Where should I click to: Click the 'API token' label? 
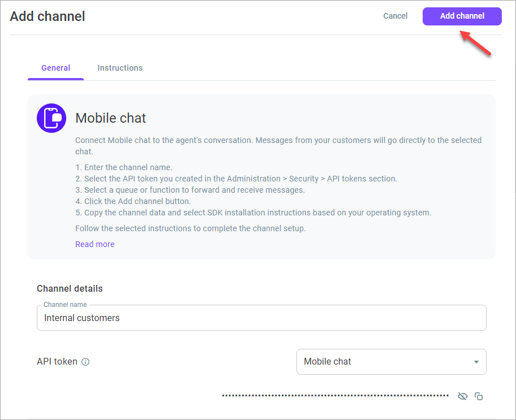click(x=57, y=361)
